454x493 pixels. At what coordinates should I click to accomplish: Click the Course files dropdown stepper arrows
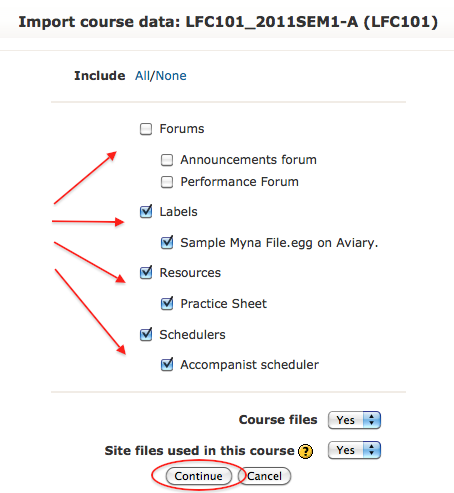coord(372,420)
